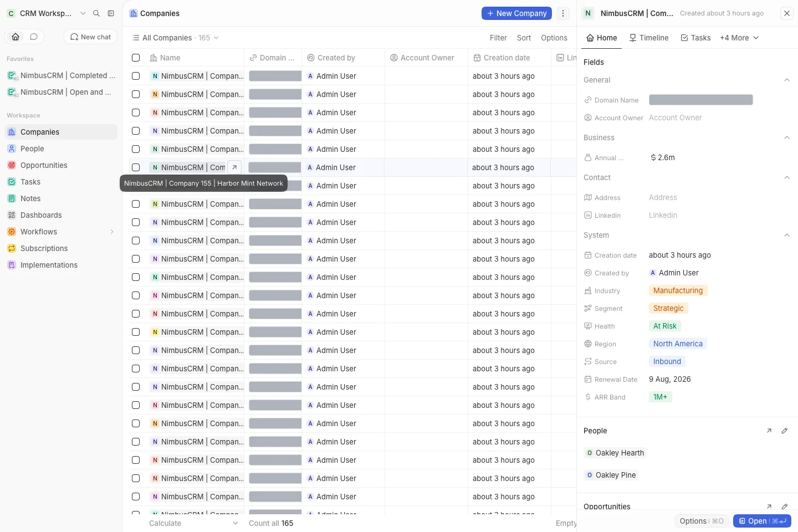Open People in the sidebar
798x532 pixels.
[61, 149]
